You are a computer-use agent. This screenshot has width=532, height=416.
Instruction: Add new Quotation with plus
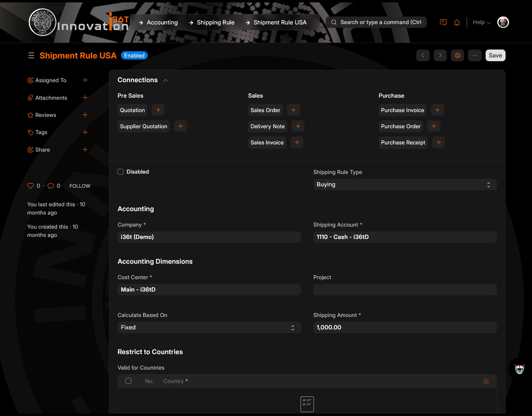coord(158,110)
